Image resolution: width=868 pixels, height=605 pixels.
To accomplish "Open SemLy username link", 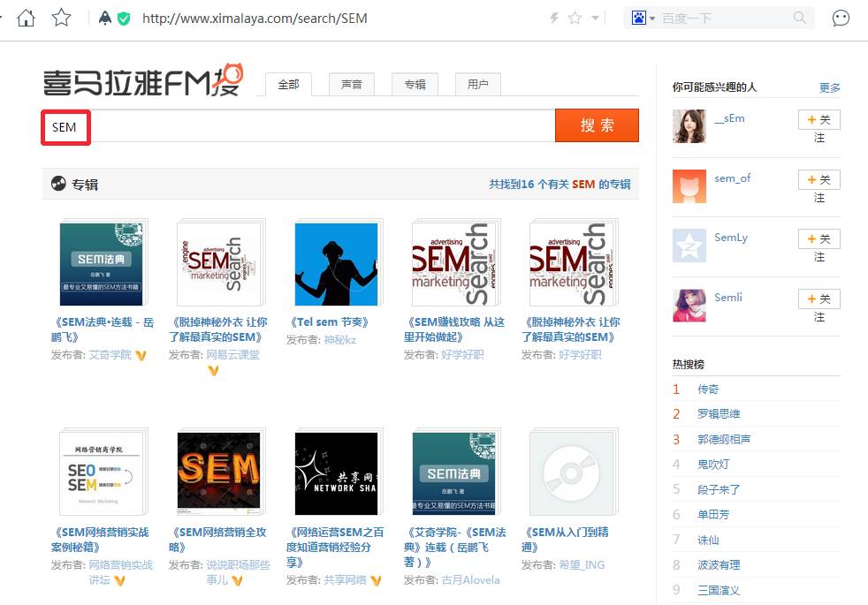I will (x=731, y=238).
